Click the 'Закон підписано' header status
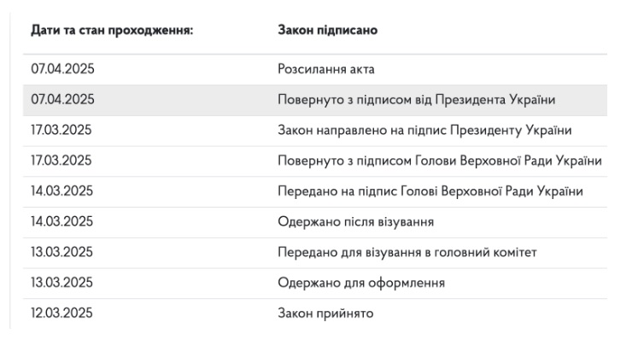The height and width of the screenshot is (340, 644). point(327,30)
